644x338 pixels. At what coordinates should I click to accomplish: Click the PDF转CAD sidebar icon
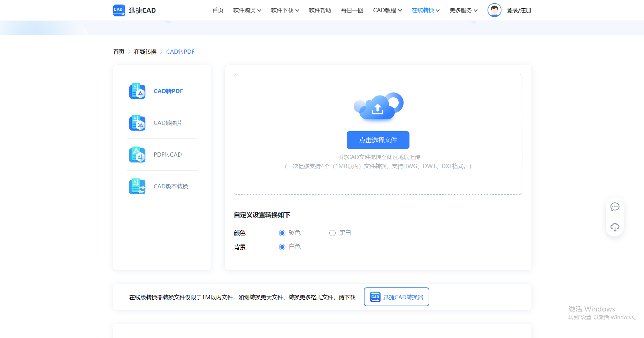point(137,155)
